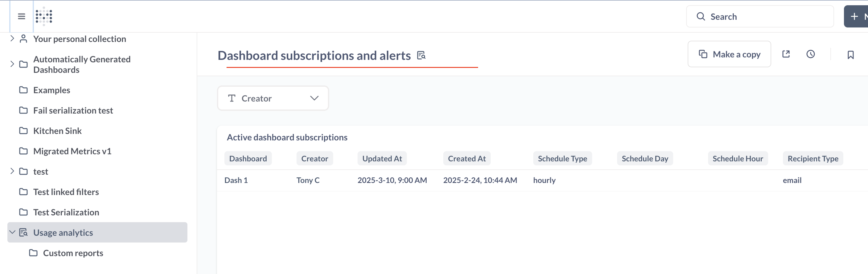
Task: Click the 2025-3-10, 9:00 AM cell
Action: tap(392, 180)
